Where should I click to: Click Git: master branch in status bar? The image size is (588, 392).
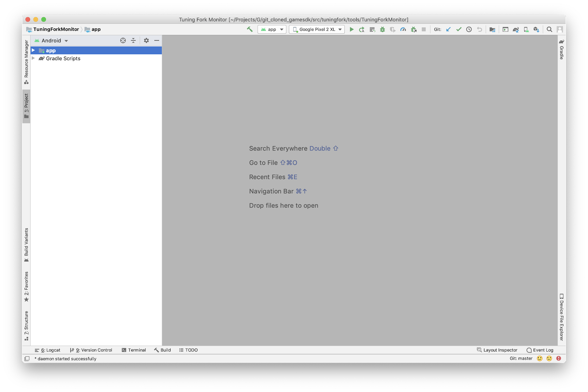[521, 359]
